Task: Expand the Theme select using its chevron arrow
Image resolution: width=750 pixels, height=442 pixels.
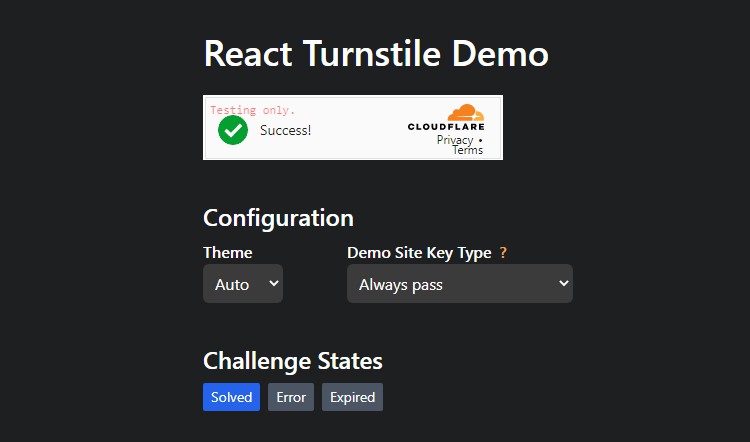Action: 274,284
